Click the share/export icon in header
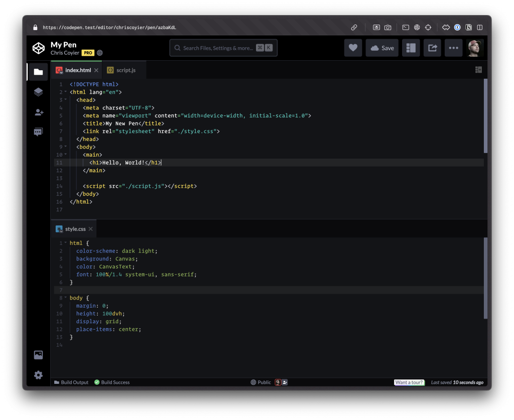 point(432,48)
